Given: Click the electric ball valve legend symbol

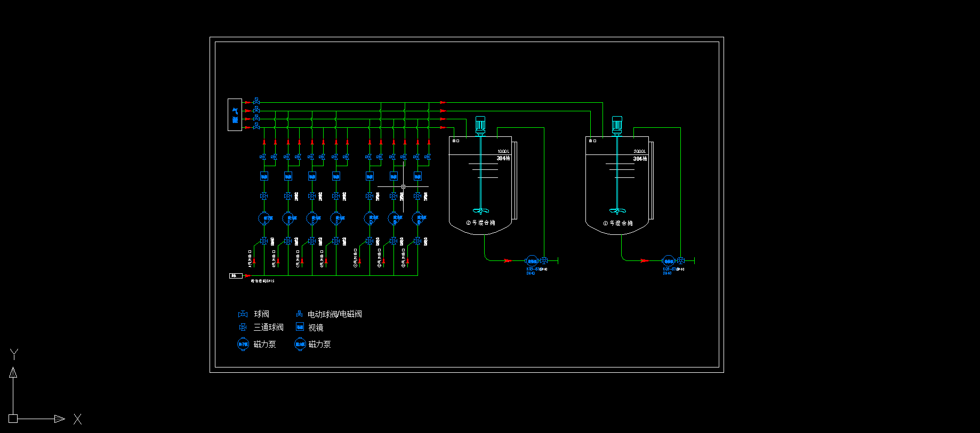Looking at the screenshot, I should [x=300, y=314].
